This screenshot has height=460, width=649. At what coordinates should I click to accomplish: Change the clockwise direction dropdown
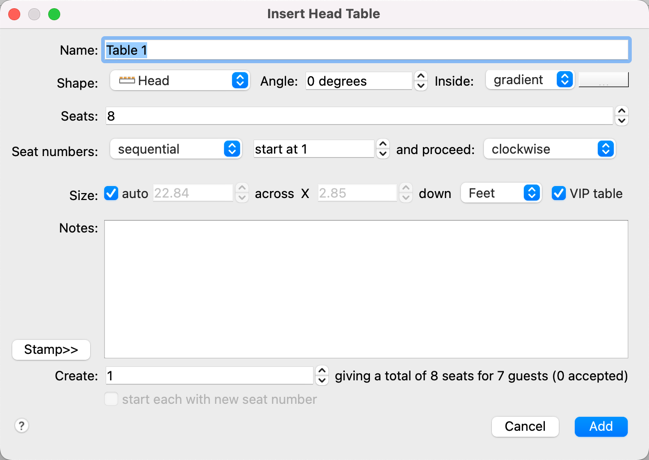coord(549,149)
